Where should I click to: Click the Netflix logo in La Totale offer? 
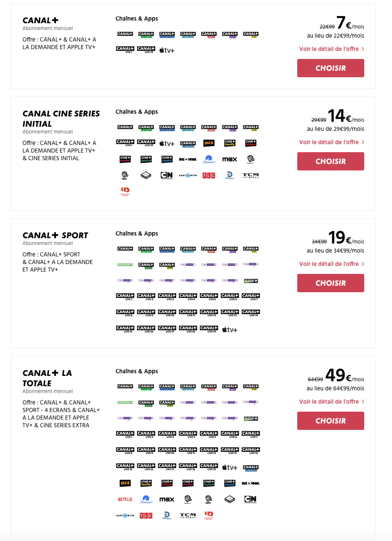(125, 500)
